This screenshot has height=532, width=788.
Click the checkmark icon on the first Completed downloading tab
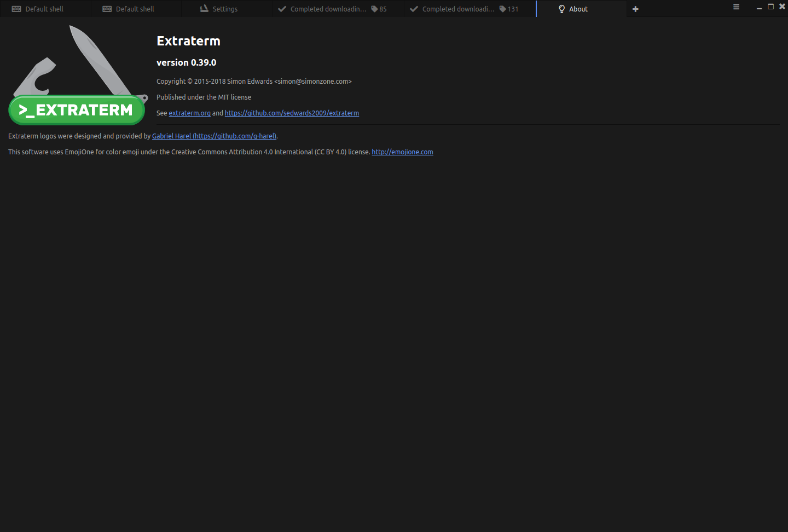282,9
